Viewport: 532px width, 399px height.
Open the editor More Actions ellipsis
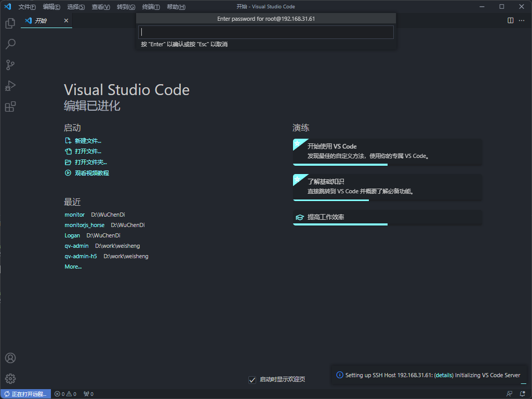[x=522, y=20]
